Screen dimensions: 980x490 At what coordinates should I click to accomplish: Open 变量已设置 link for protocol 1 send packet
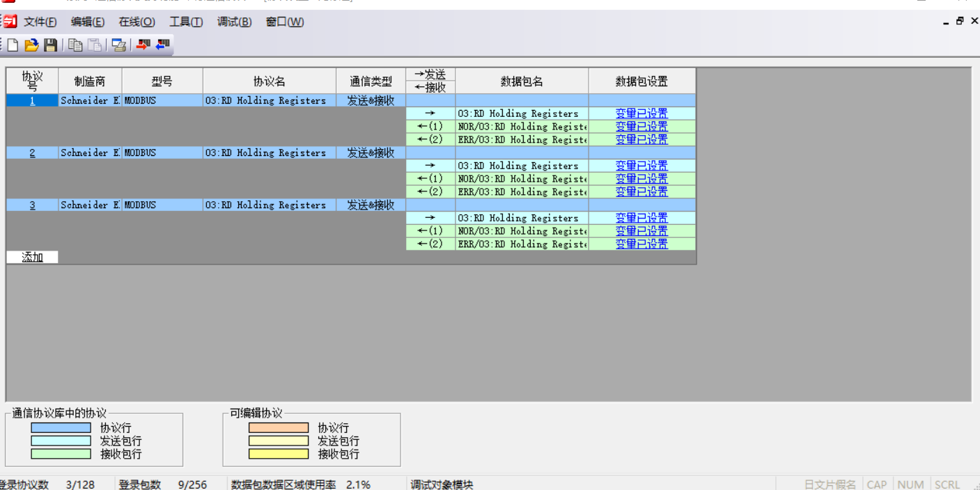coord(641,113)
